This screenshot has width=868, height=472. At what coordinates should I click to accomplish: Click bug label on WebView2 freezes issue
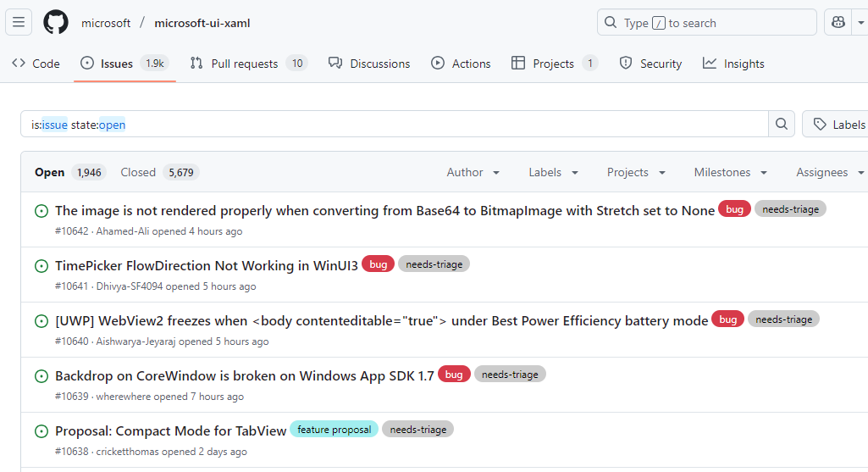[x=728, y=319]
